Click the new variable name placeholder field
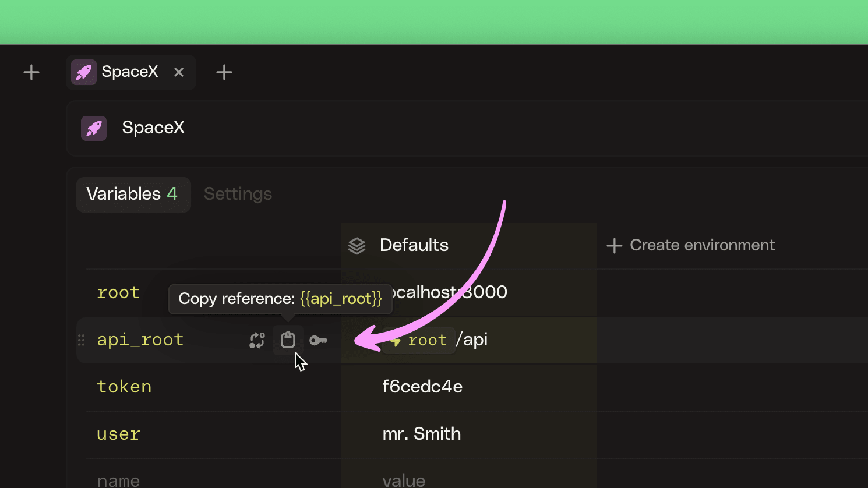Screen dimensions: 868x488 click(118, 480)
